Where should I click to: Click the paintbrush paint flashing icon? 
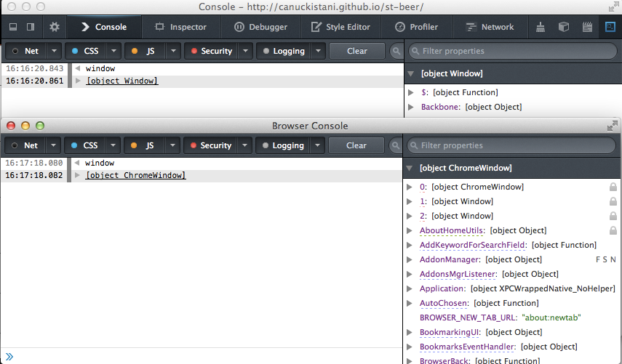pos(541,27)
